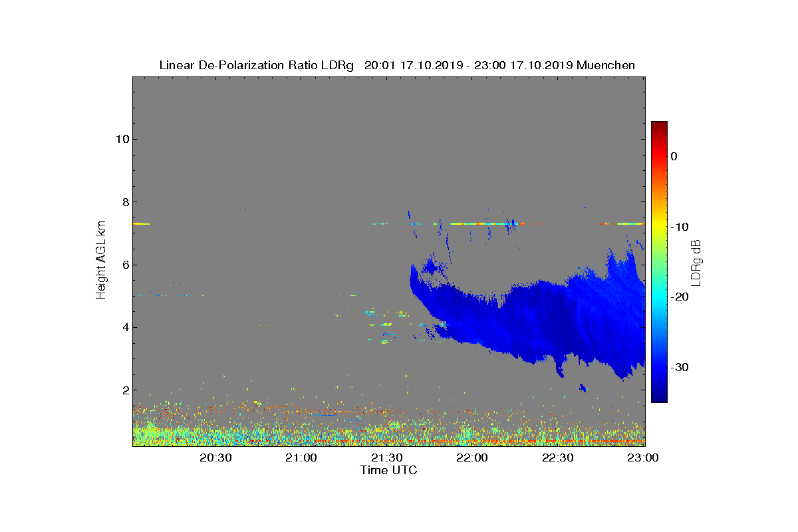
Task: Click the 23:00 time tick label
Action: 644,458
